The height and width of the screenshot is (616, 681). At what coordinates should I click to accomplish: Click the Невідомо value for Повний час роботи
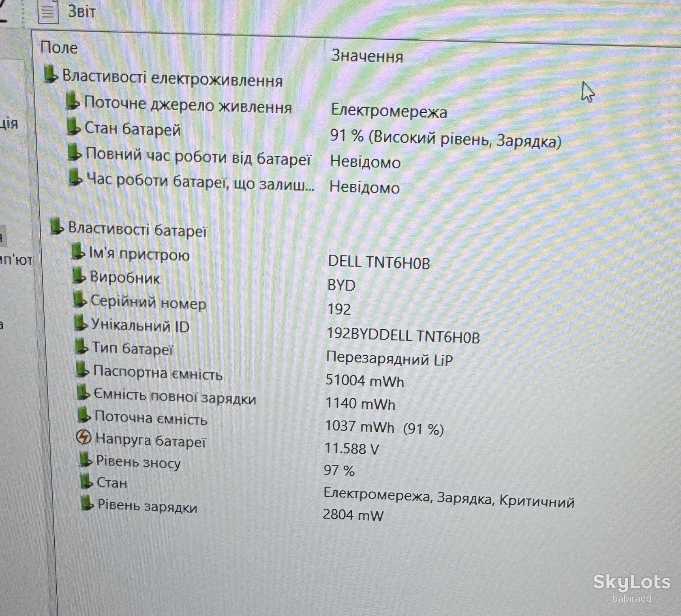(x=365, y=162)
